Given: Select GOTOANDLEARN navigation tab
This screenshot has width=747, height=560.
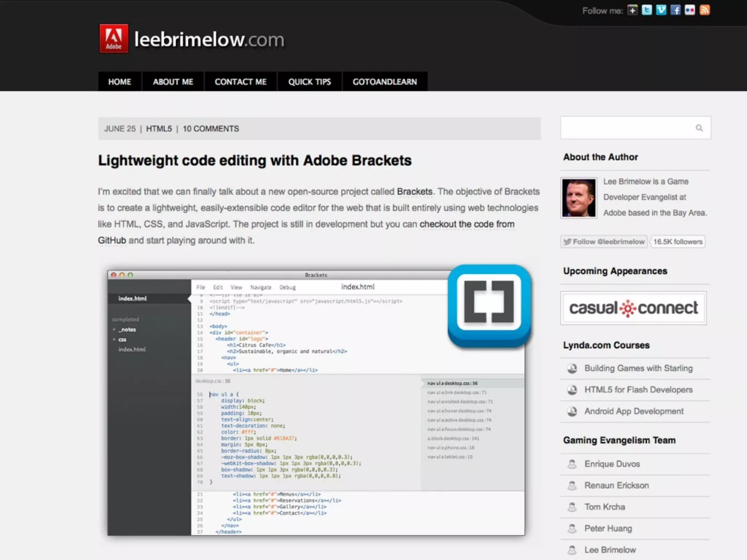Looking at the screenshot, I should pos(384,82).
